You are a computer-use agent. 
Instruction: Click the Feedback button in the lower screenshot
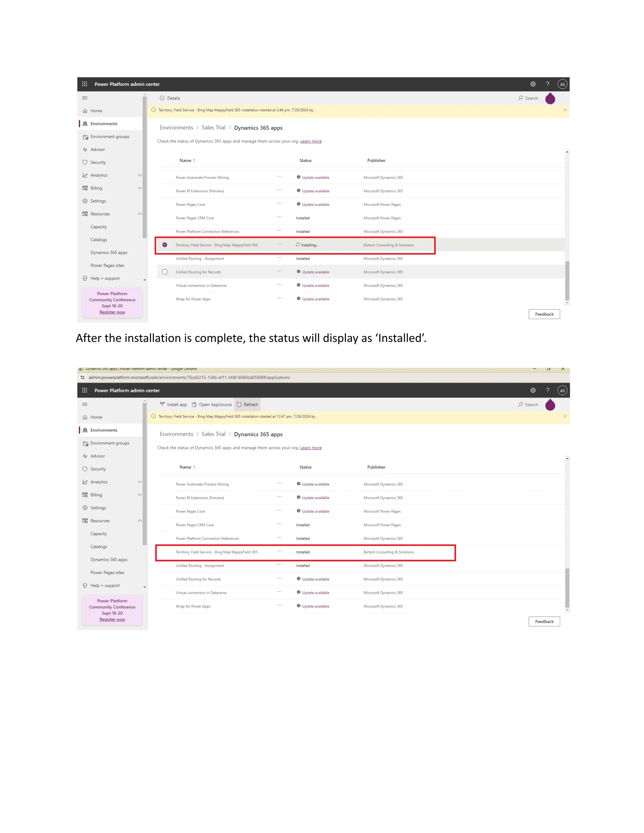(544, 621)
